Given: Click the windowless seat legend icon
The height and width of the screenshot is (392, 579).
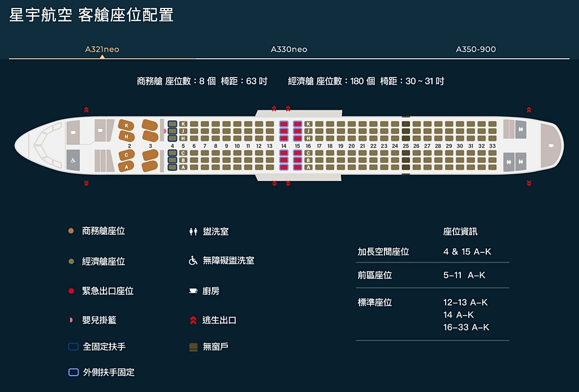Looking at the screenshot, I should pos(193,347).
